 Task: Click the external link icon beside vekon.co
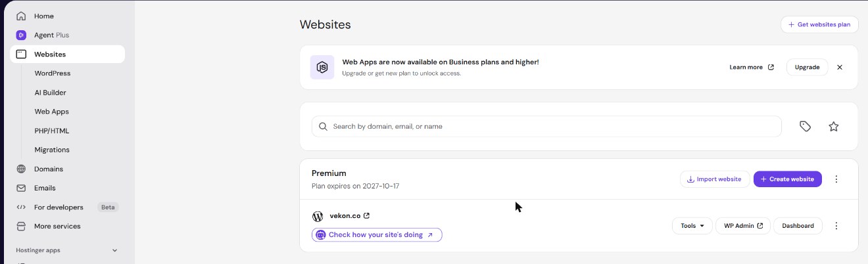coord(367,215)
